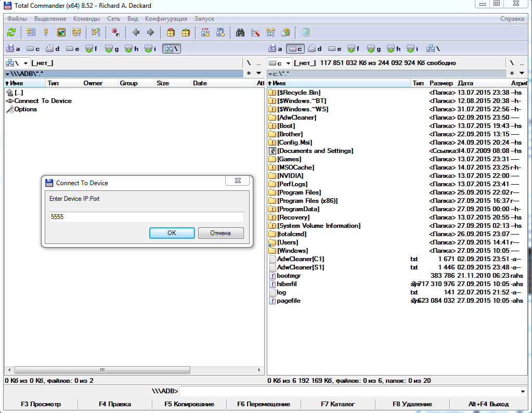Click the pack files toolbar icon
The image size is (532, 413).
[171, 32]
